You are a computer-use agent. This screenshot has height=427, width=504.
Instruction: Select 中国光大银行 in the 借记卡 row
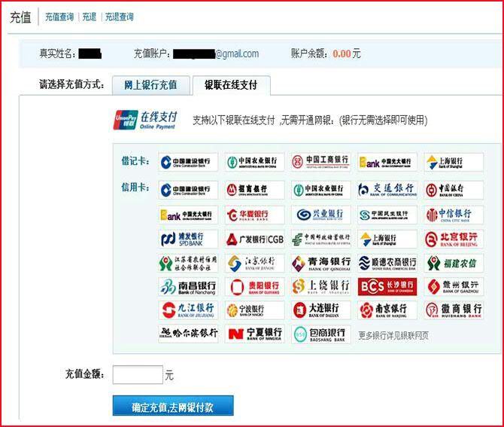tap(387, 162)
